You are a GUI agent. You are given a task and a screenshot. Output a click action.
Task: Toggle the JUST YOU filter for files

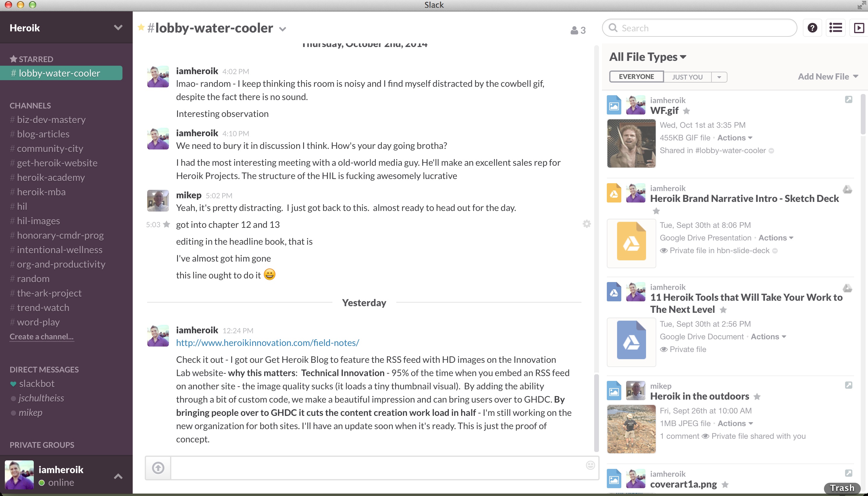687,76
